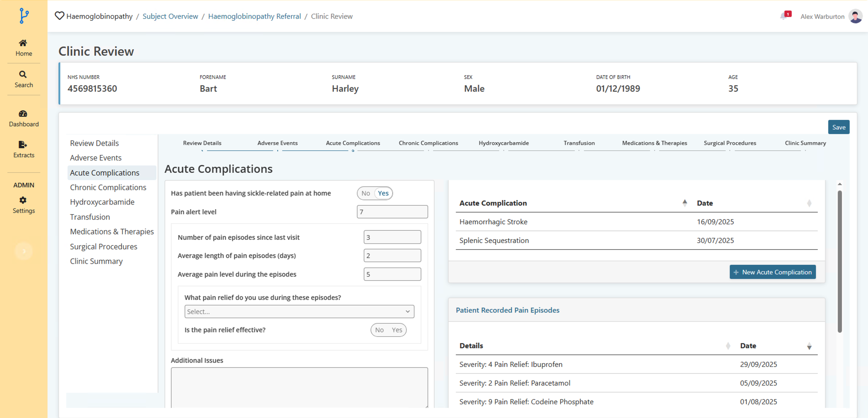Open the Extracts icon
The image size is (868, 418).
(x=23, y=145)
